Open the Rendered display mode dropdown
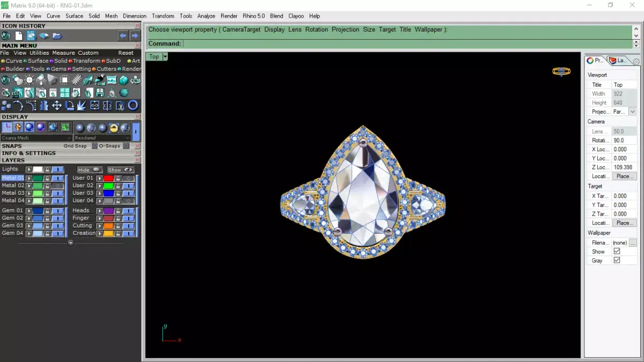Viewport: 644px width, 362px height. pos(127,138)
